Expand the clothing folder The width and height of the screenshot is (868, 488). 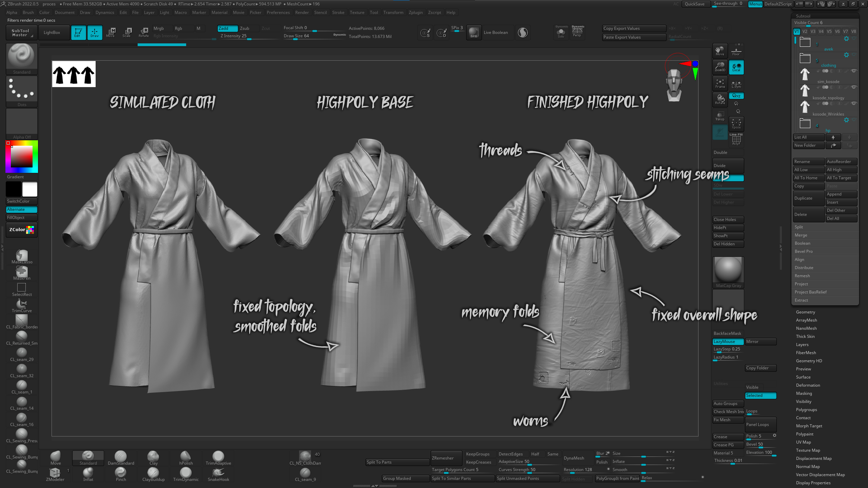tap(805, 58)
